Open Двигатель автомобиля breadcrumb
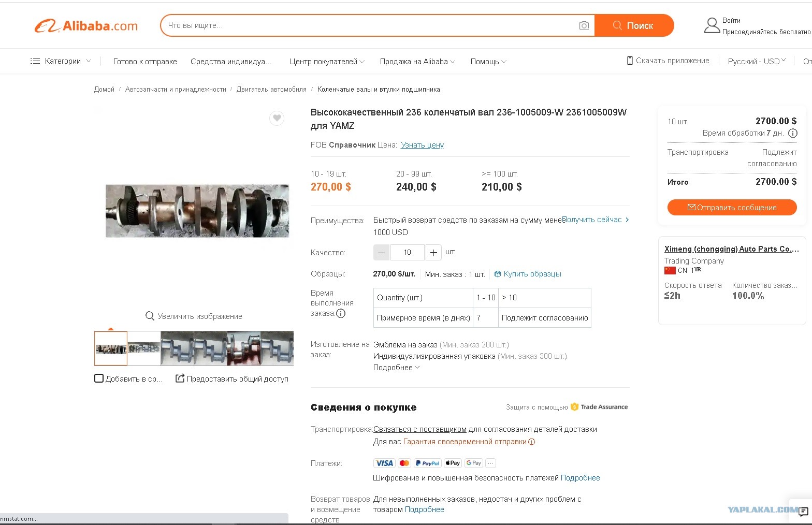 [271, 90]
